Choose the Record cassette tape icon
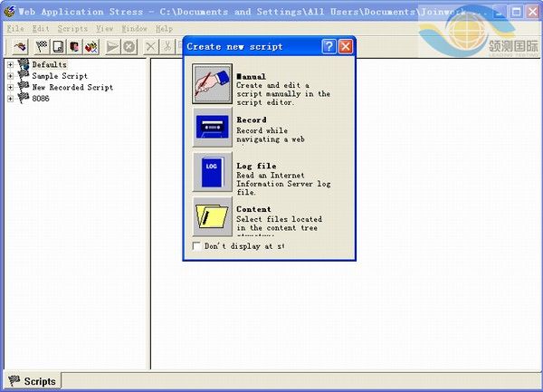This screenshot has height=392, width=543. pyautogui.click(x=213, y=128)
